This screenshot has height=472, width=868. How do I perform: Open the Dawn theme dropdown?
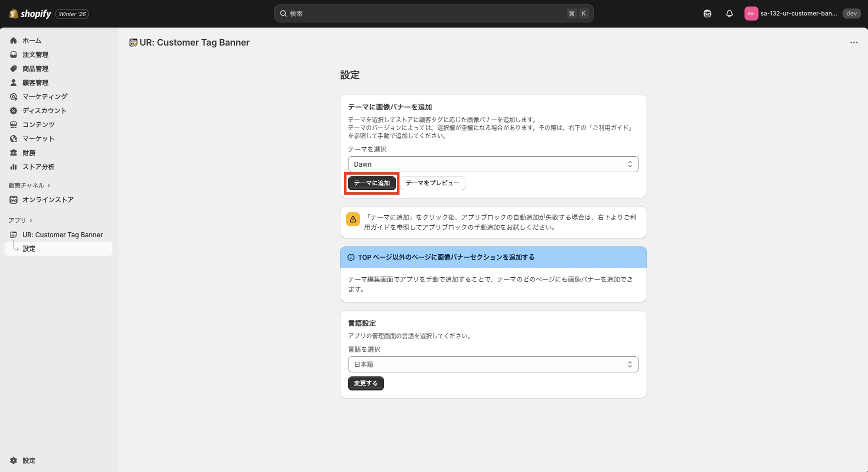[x=493, y=164]
